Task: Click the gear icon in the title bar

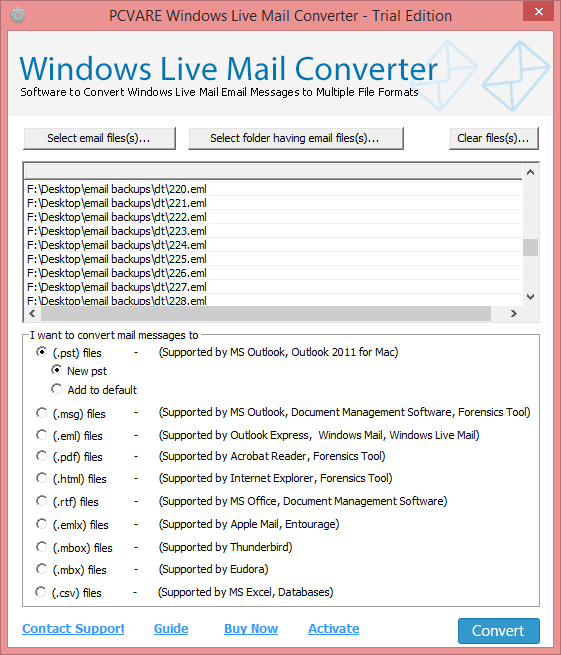Action: (18, 15)
